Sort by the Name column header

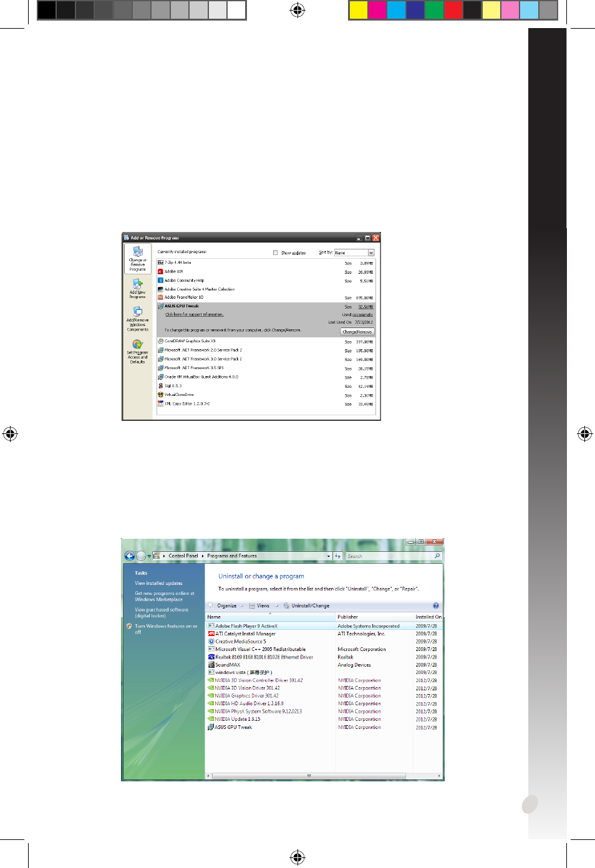click(x=271, y=617)
